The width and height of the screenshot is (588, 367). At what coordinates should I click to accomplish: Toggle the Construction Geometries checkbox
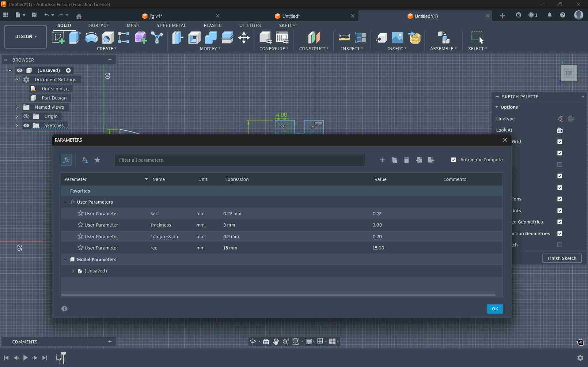(x=560, y=234)
